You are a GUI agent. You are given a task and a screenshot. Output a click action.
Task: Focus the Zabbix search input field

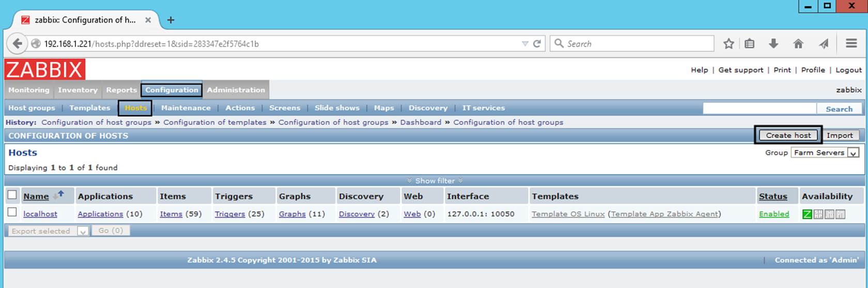point(760,109)
